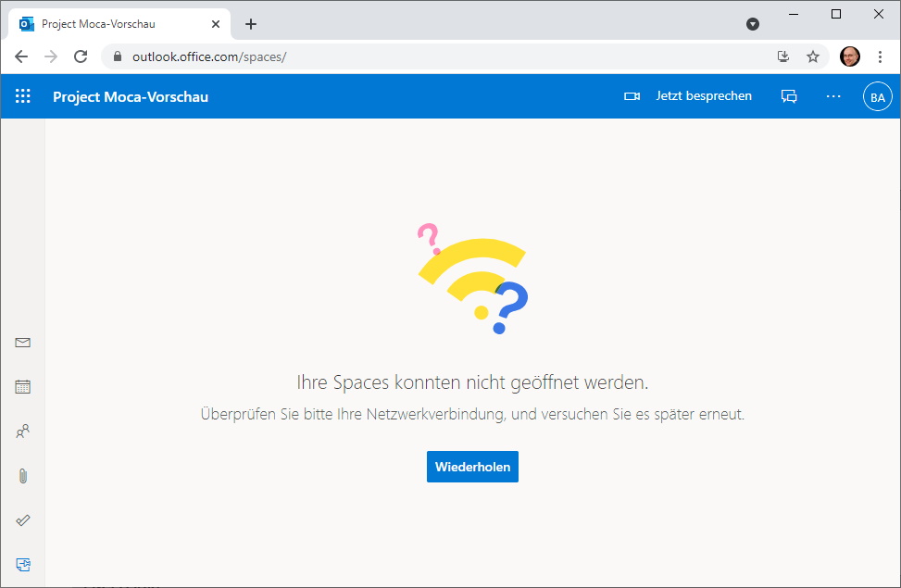Click the address bar URL field
The image size is (901, 588).
coord(437,56)
